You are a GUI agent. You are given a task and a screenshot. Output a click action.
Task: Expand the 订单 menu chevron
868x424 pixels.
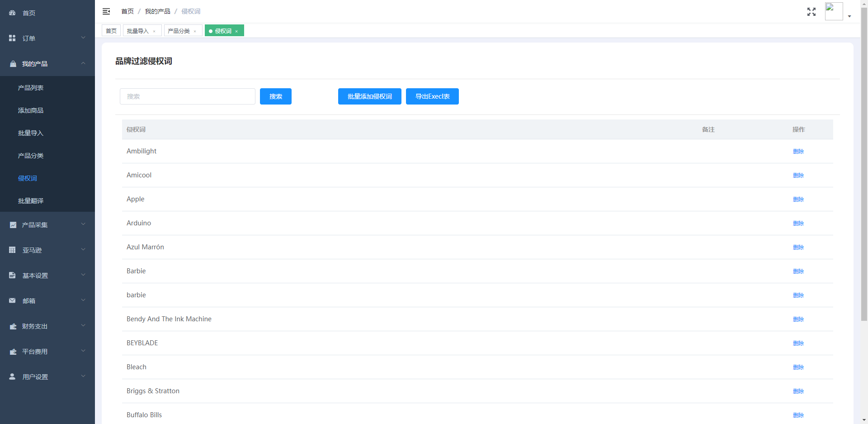point(83,38)
